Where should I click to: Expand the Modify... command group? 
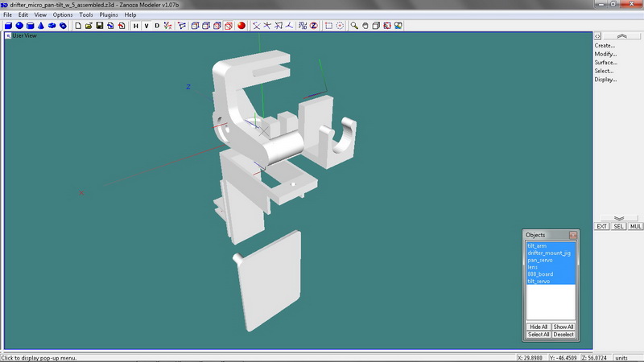(605, 54)
